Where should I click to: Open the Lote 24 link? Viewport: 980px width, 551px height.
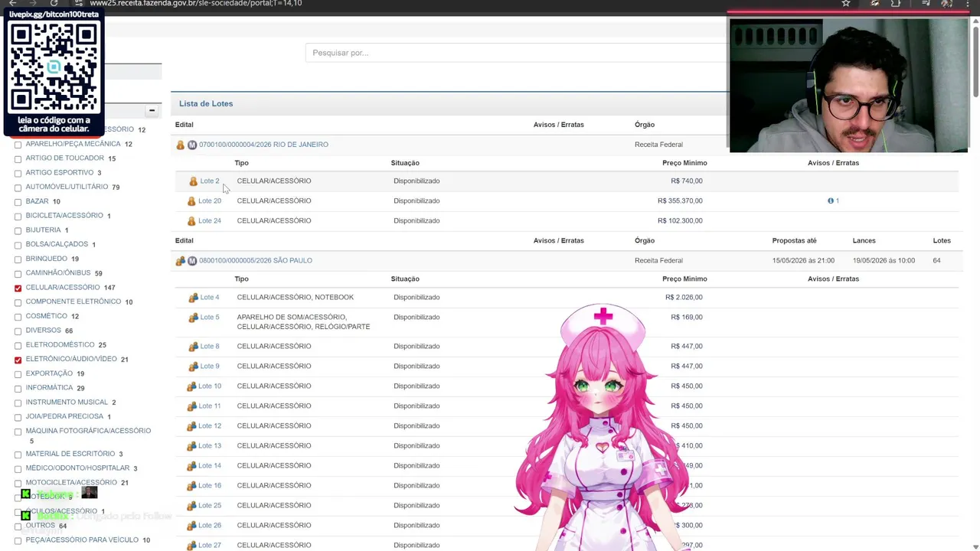point(209,221)
